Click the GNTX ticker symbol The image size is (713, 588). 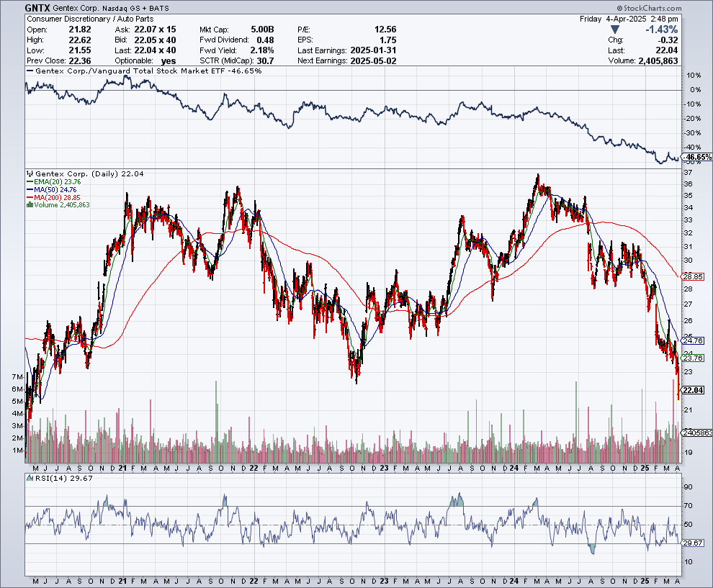coord(37,8)
